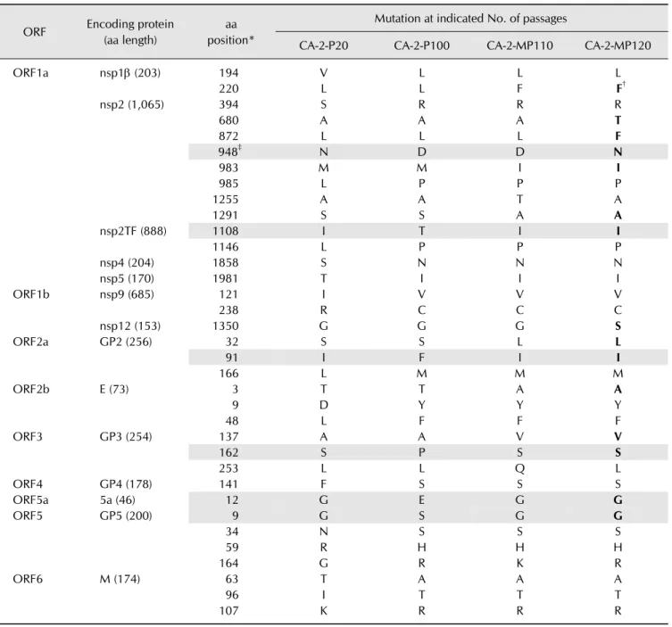The height and width of the screenshot is (627, 672).
Task: Select aa position 32
Action: click(x=232, y=342)
